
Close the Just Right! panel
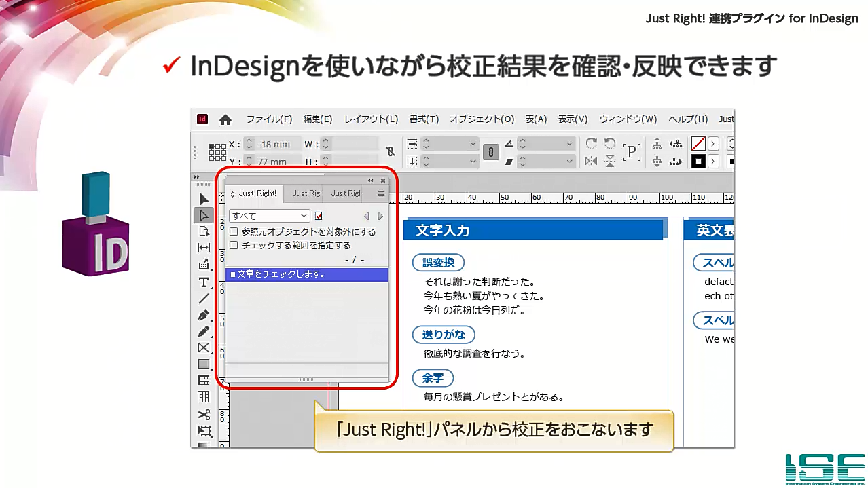click(x=383, y=181)
